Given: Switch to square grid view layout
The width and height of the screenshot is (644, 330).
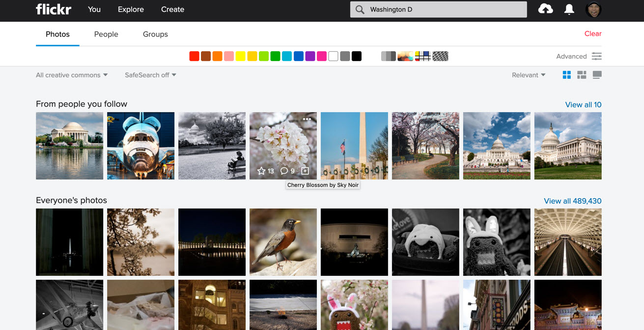Looking at the screenshot, I should pyautogui.click(x=566, y=75).
